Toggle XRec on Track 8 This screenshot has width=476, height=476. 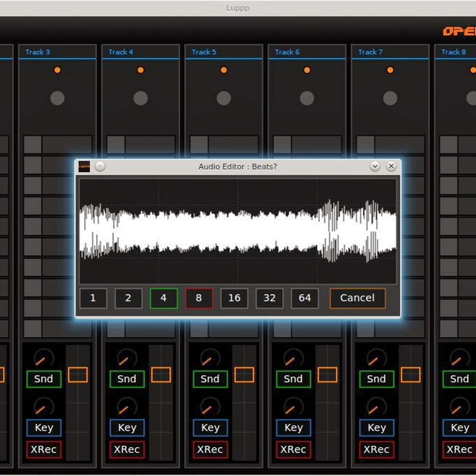(x=459, y=450)
